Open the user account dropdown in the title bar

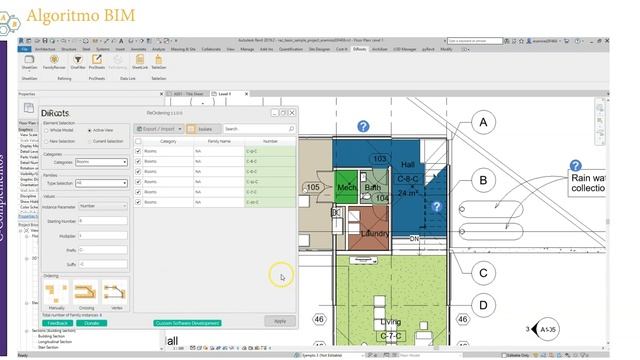(560, 41)
